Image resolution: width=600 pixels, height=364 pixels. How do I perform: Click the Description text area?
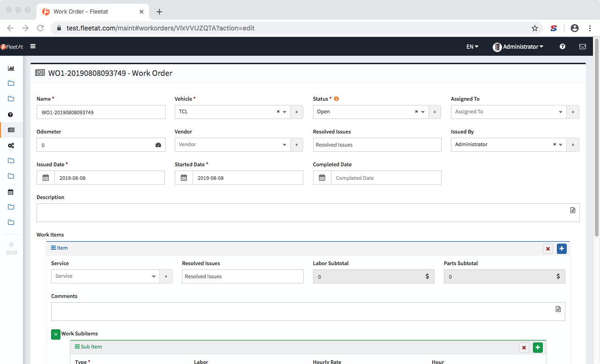(308, 213)
